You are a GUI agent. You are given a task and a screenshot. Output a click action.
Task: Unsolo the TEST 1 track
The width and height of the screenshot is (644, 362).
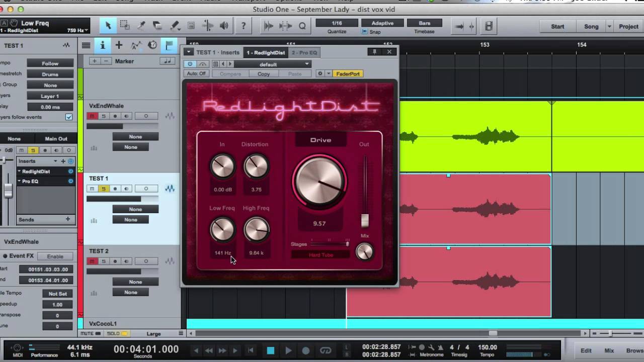(103, 189)
